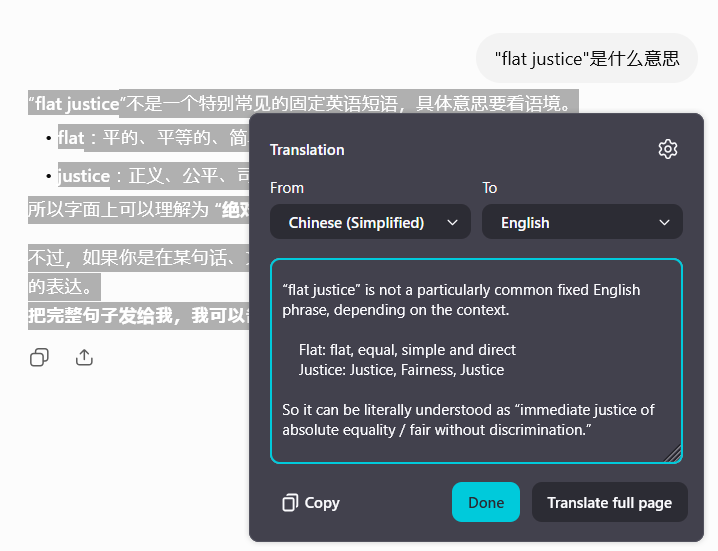Click the bullet item starting with "justice：正义"
718x551 pixels.
point(153,176)
